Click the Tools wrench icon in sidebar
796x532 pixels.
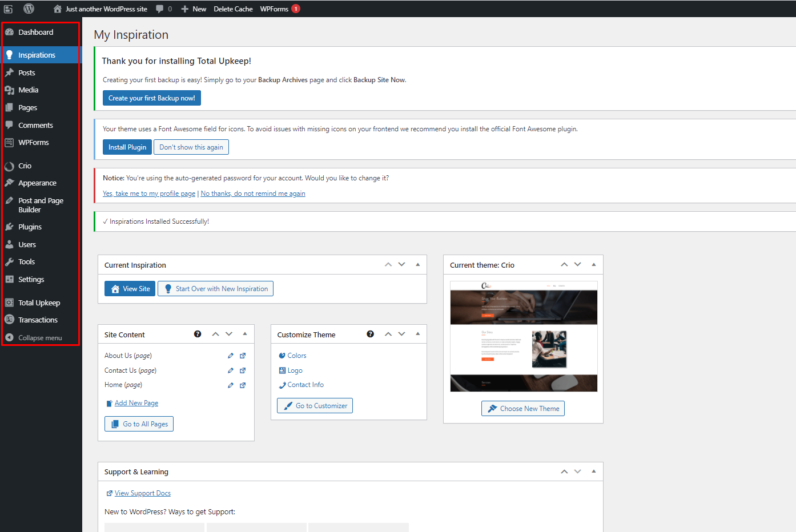pyautogui.click(x=9, y=261)
